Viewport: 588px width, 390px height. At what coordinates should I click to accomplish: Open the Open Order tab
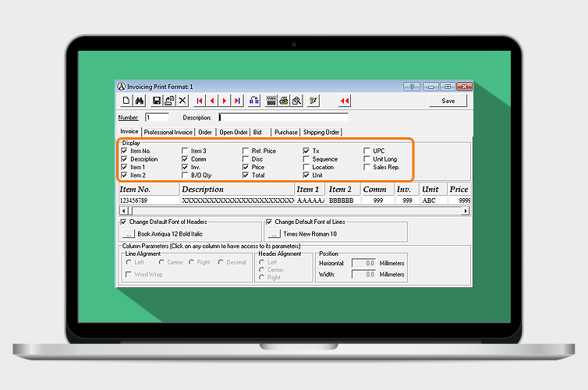click(x=234, y=132)
